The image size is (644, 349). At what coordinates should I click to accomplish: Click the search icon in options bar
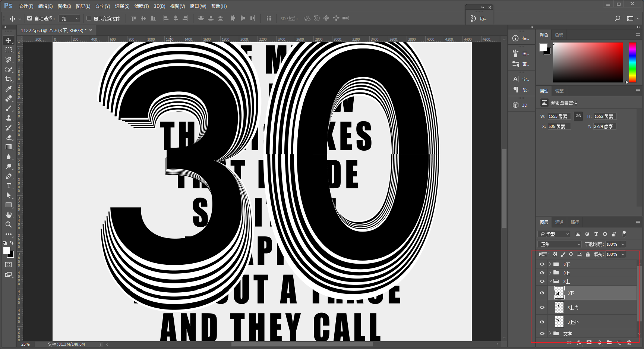(x=618, y=18)
